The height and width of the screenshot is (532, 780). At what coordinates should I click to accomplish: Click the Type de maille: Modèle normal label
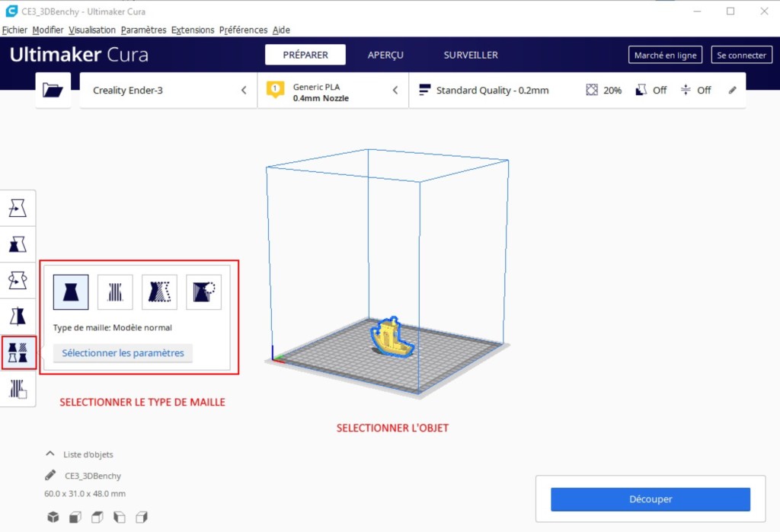[113, 328]
